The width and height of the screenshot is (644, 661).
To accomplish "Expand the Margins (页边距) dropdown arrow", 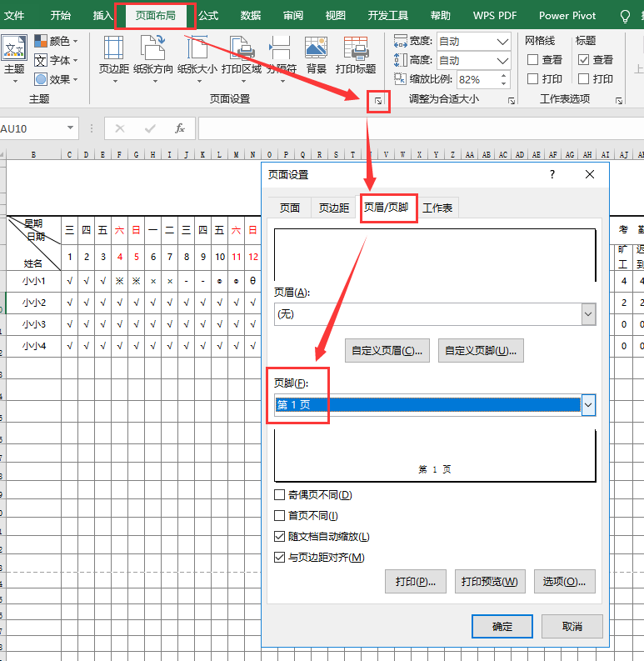I will click(115, 82).
